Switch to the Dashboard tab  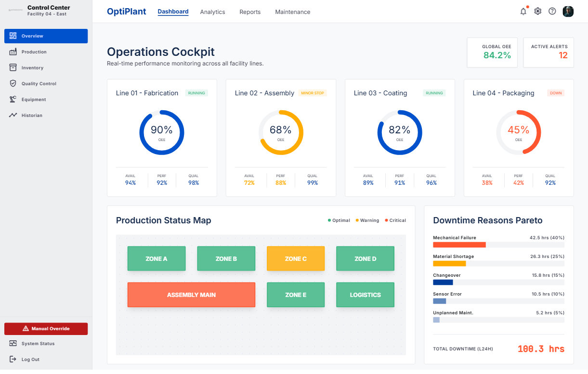click(x=173, y=12)
